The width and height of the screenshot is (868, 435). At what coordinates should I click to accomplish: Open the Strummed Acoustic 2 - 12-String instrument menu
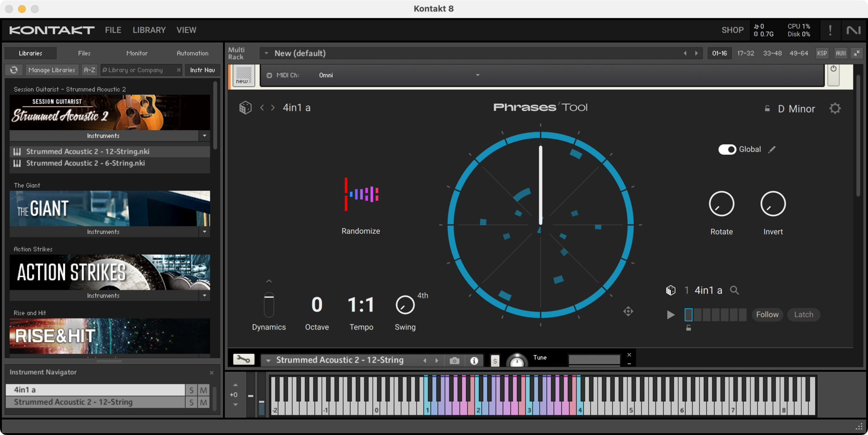pos(268,360)
